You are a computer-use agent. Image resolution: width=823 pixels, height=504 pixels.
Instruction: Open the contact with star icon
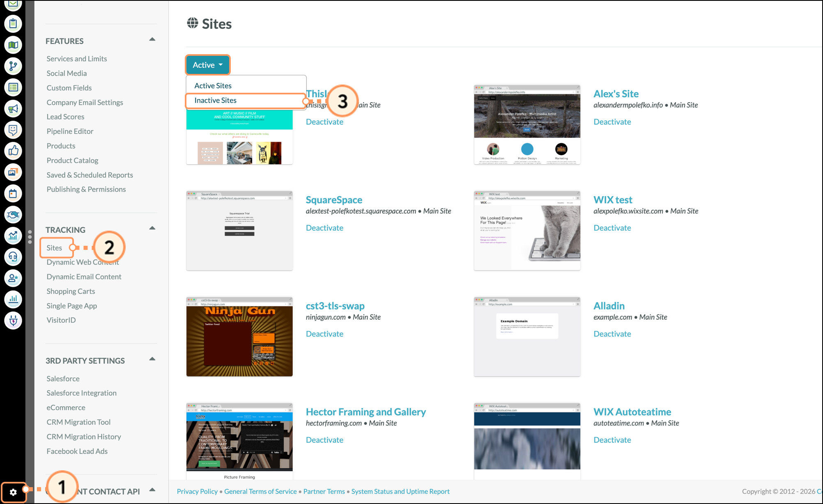13,278
